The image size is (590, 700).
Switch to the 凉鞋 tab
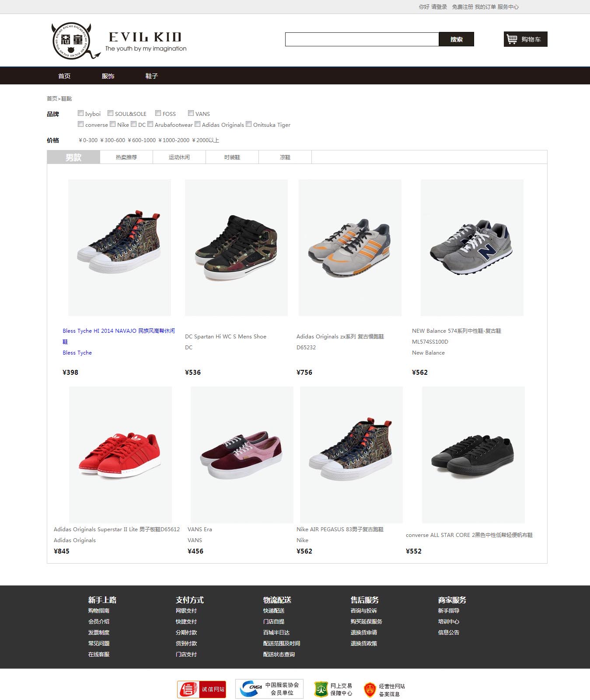(285, 157)
